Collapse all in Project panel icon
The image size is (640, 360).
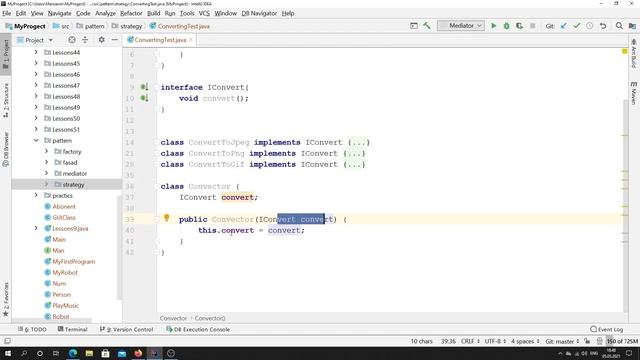pyautogui.click(x=85, y=40)
